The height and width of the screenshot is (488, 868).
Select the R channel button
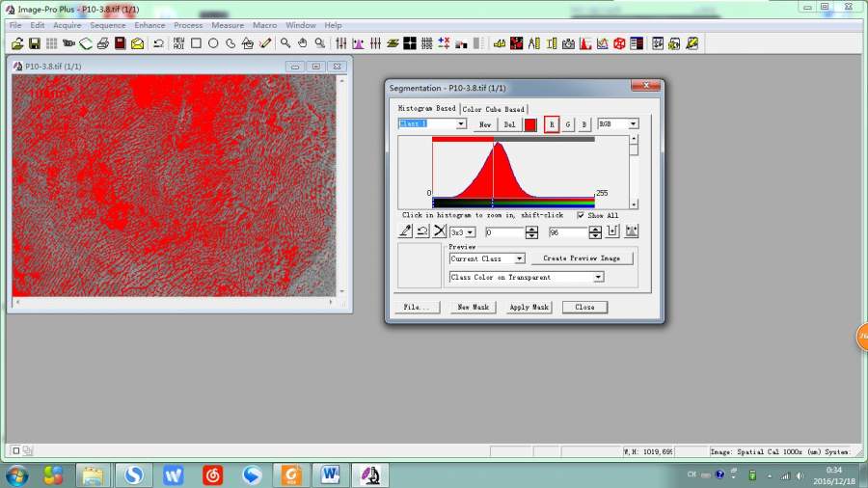[552, 124]
